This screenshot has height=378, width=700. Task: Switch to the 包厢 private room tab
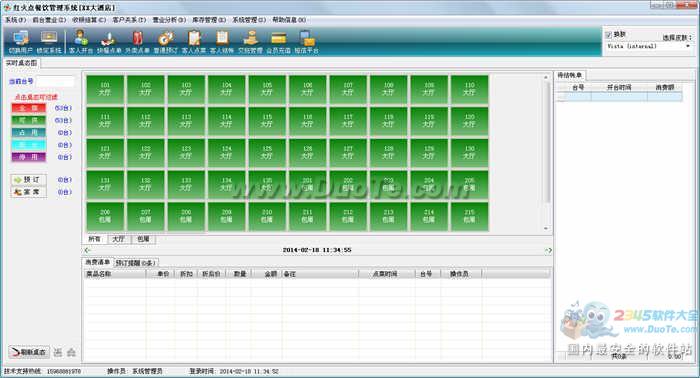(143, 239)
